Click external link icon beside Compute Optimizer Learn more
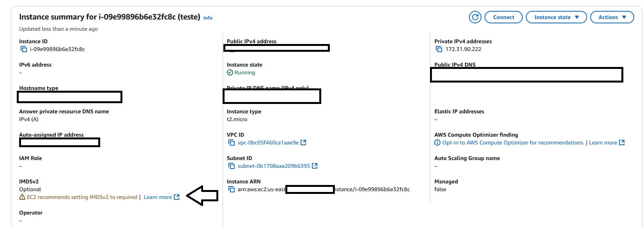Image resolution: width=644 pixels, height=227 pixels. pos(622,143)
